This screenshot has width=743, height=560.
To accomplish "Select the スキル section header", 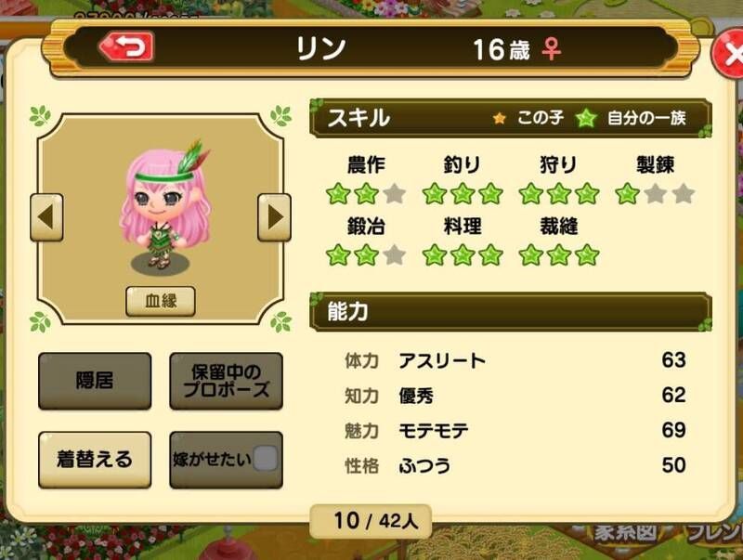I will 510,118.
